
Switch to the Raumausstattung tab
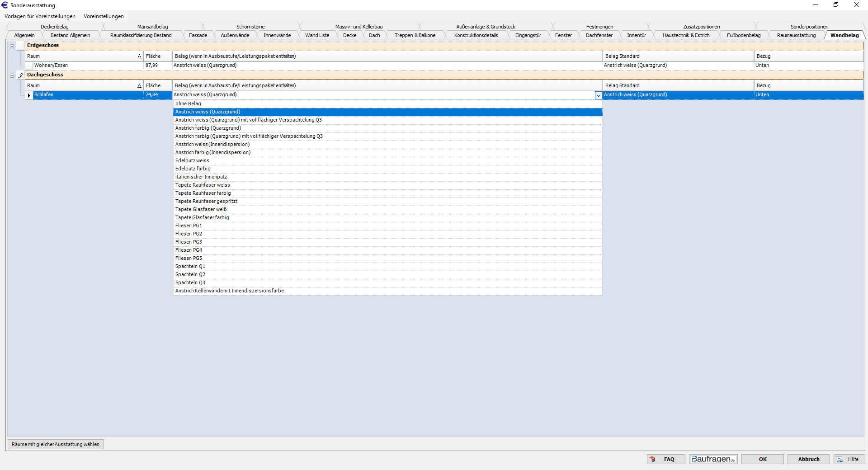pyautogui.click(x=796, y=35)
